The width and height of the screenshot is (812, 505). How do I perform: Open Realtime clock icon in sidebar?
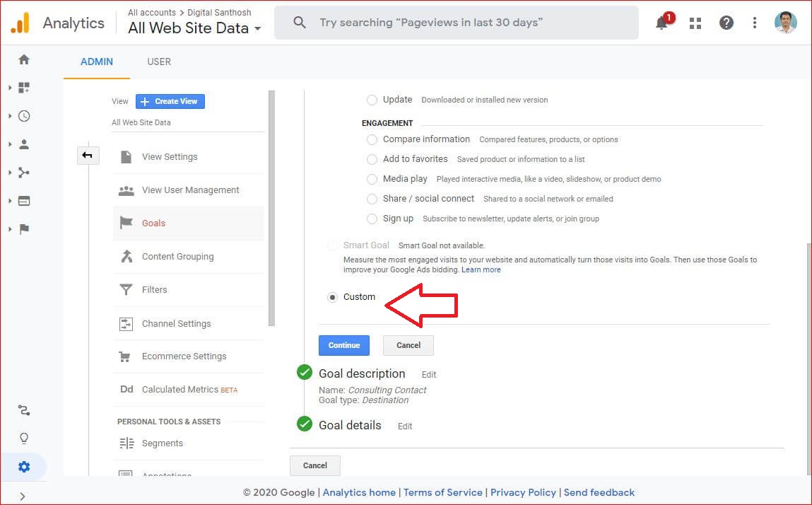point(24,116)
